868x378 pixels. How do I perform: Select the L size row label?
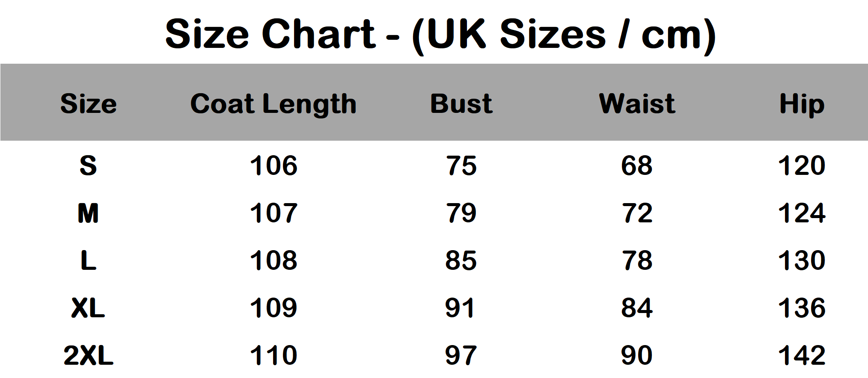pyautogui.click(x=88, y=260)
